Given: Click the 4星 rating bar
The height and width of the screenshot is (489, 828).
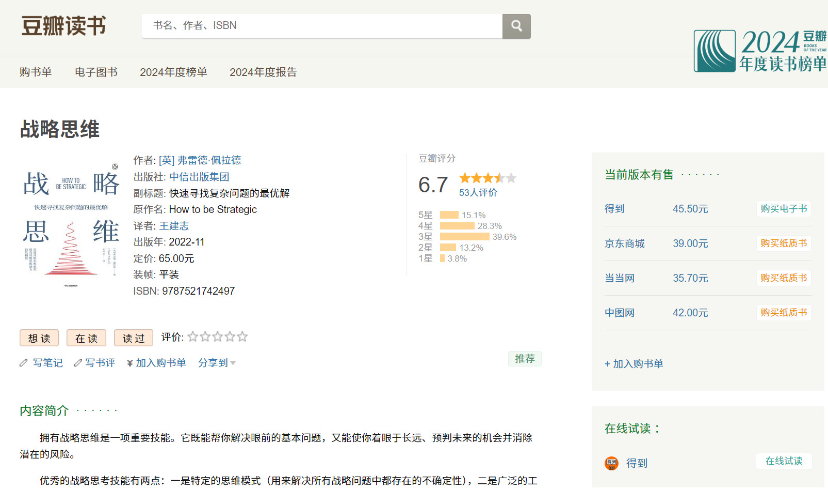Looking at the screenshot, I should tap(457, 225).
